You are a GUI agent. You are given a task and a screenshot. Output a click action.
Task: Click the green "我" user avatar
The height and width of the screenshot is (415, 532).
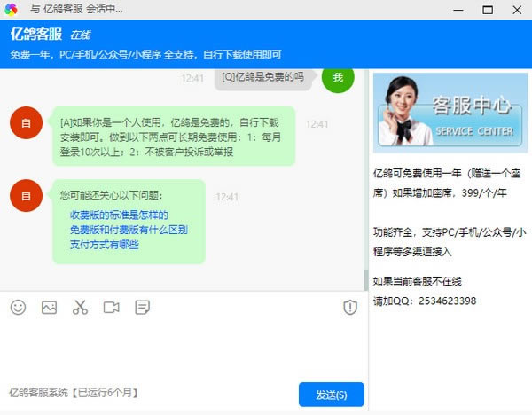point(337,78)
